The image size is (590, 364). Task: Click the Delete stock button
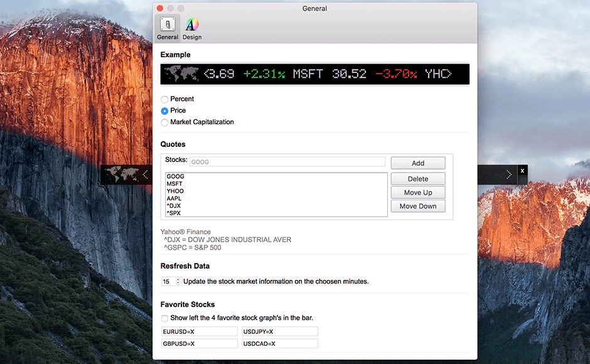[x=417, y=179]
